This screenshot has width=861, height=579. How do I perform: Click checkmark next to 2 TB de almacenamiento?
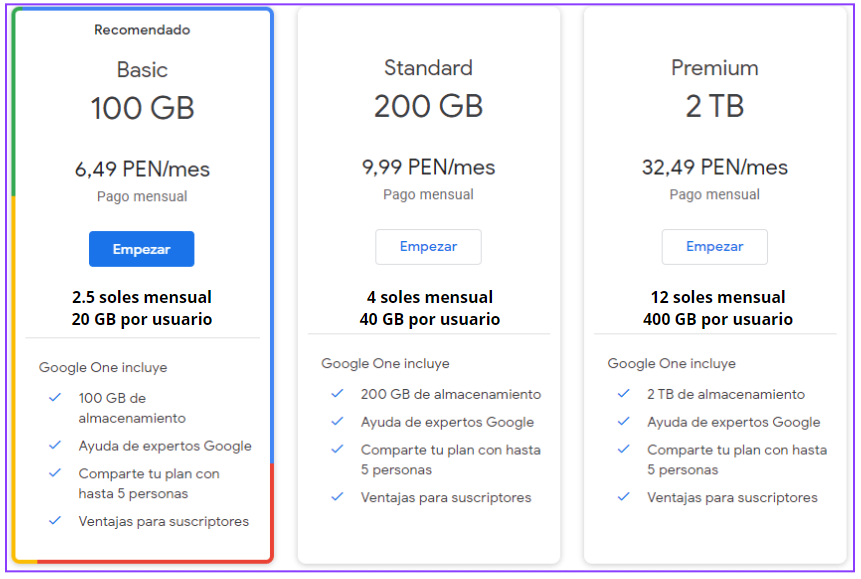coord(624,394)
